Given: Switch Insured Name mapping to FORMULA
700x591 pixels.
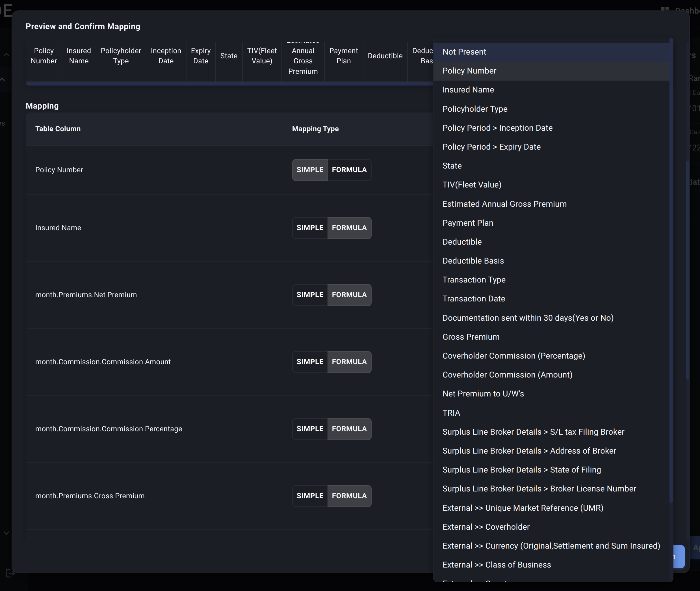Looking at the screenshot, I should 349,228.
